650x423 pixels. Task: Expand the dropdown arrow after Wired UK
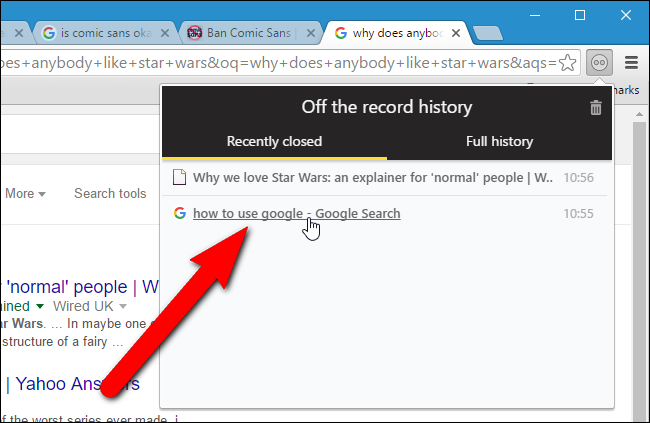123,306
